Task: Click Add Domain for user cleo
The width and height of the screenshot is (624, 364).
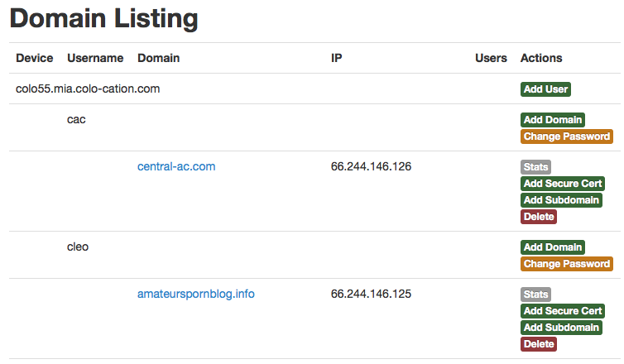Action: [552, 247]
